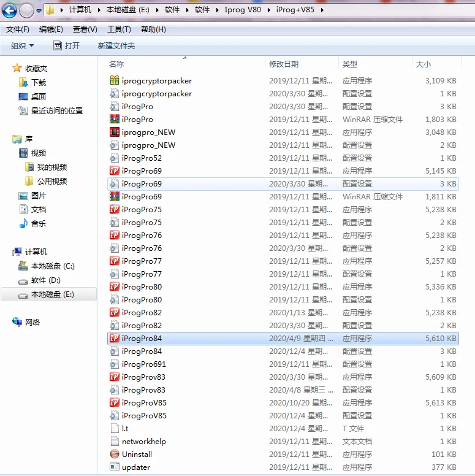Click the Back navigation arrow button
The width and height of the screenshot is (475, 476).
(9, 10)
